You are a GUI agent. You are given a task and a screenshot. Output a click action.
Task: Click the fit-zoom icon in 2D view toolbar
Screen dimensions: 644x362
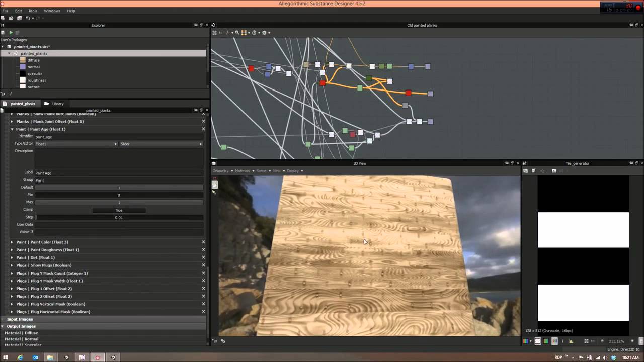pos(586,341)
